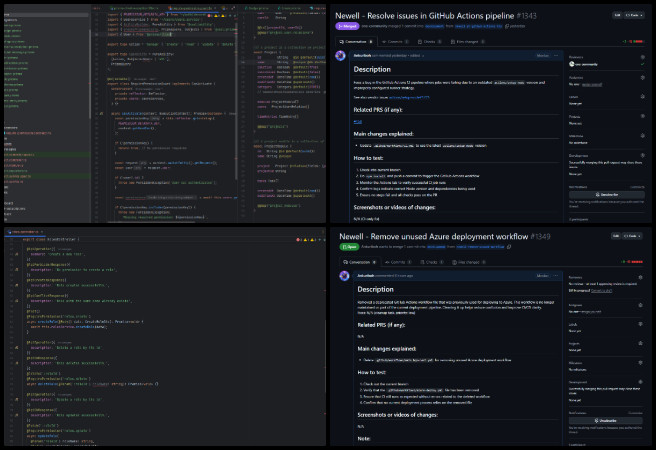Open comment options menu on PR #1343 description
656x450 pixels.
point(556,55)
